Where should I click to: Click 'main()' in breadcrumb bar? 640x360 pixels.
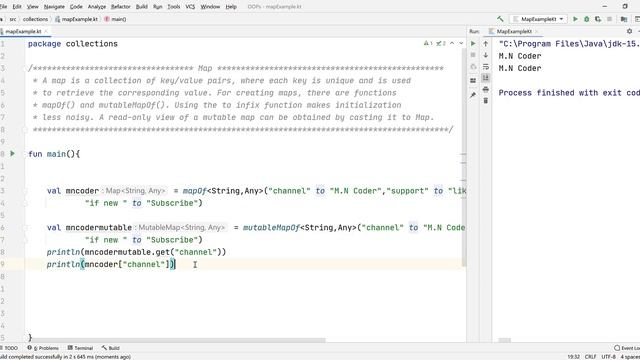[116, 19]
